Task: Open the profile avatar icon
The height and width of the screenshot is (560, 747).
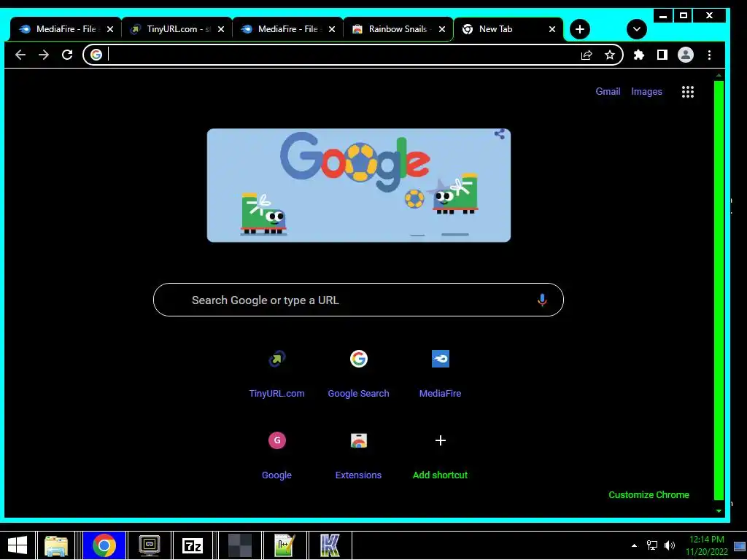Action: (686, 55)
